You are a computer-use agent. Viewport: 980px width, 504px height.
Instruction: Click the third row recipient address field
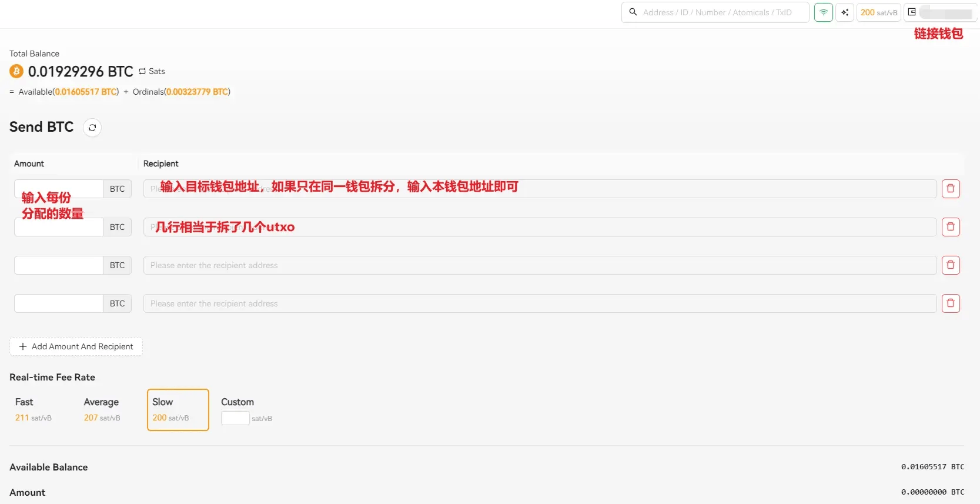539,265
